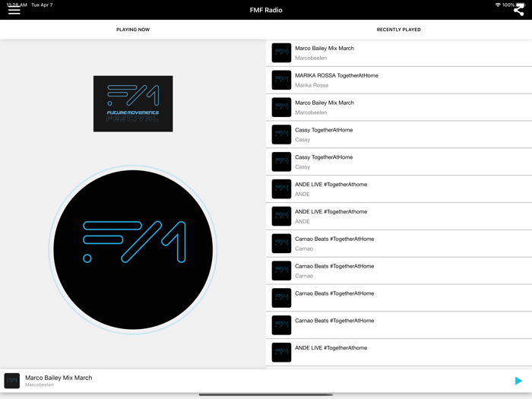Select the first Cassy TogetherAtHome entry

pyautogui.click(x=399, y=135)
